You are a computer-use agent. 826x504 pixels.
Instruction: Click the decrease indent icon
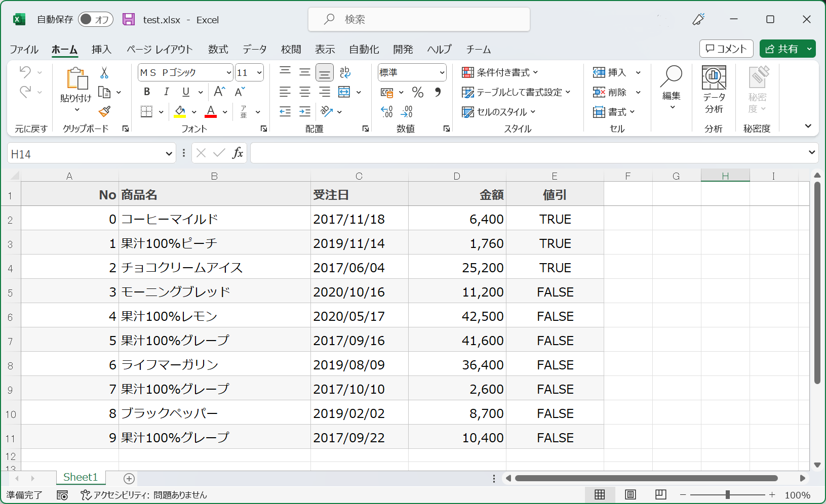pos(285,111)
